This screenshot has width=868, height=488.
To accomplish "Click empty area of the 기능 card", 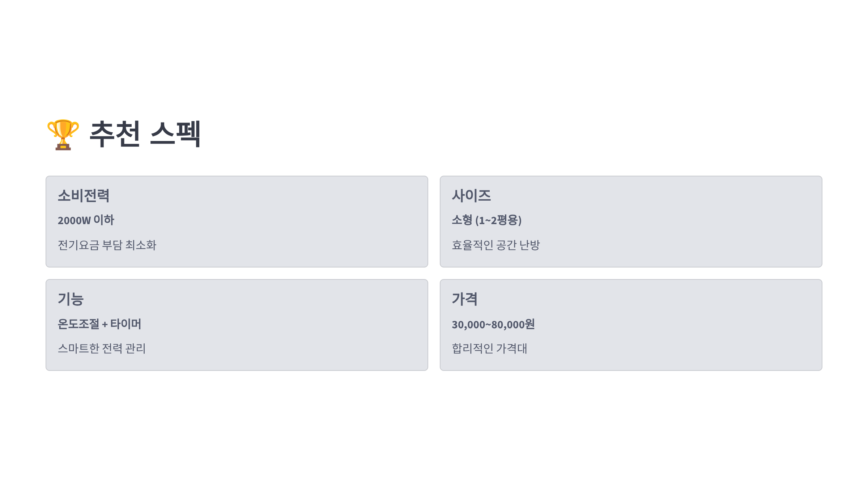I will click(x=289, y=325).
